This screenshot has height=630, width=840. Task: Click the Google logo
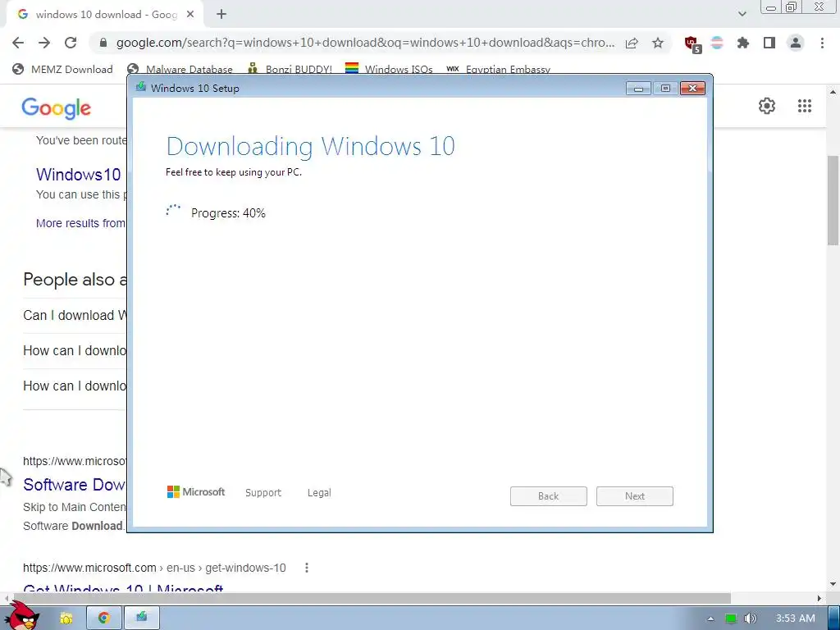point(57,107)
